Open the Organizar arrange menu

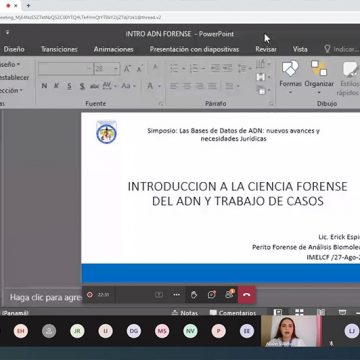click(x=319, y=77)
